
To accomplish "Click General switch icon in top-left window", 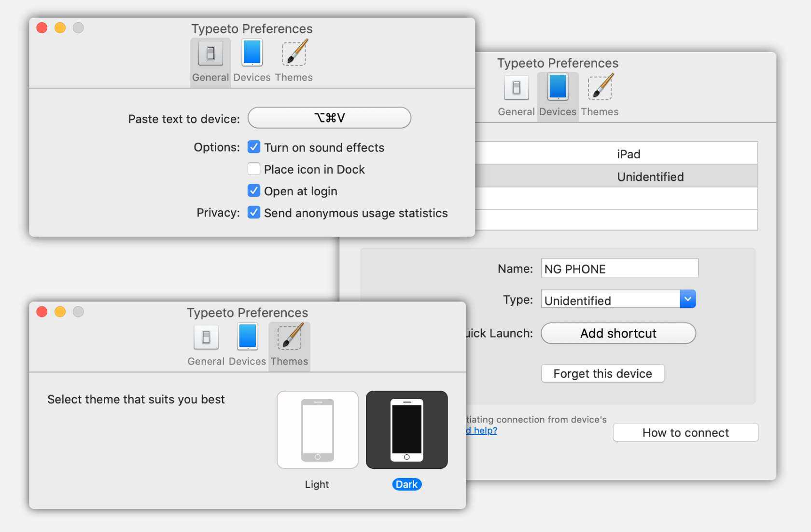I will pos(210,53).
